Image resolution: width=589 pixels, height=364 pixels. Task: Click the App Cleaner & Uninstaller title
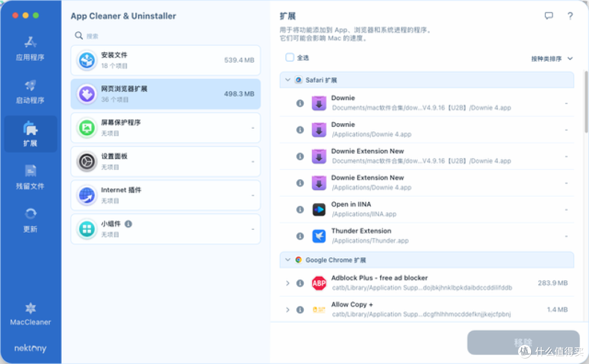pyautogui.click(x=123, y=16)
